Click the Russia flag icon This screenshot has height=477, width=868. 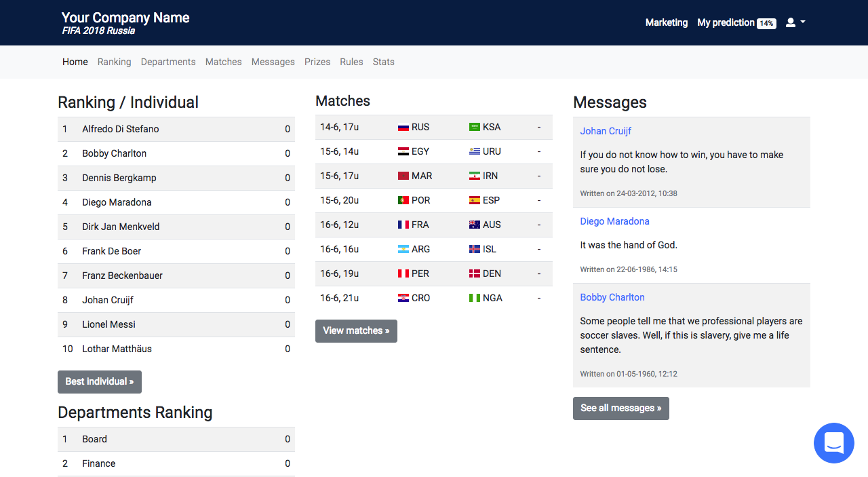403,128
